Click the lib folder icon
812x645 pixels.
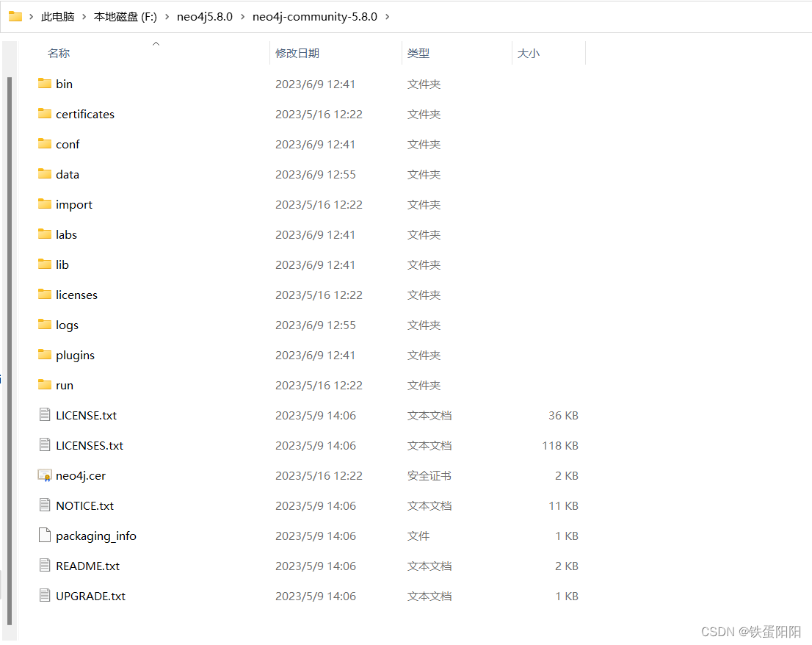45,264
